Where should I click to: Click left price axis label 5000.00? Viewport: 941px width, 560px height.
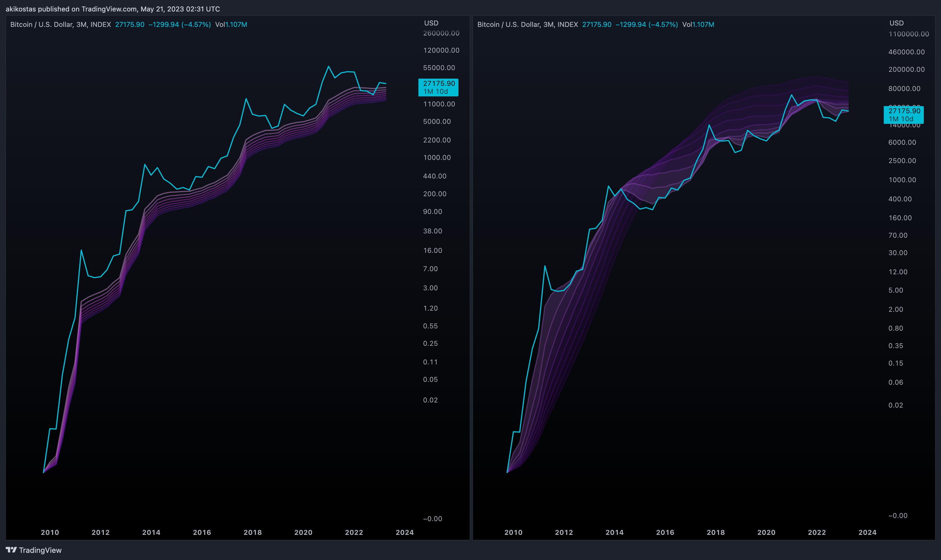(x=436, y=122)
